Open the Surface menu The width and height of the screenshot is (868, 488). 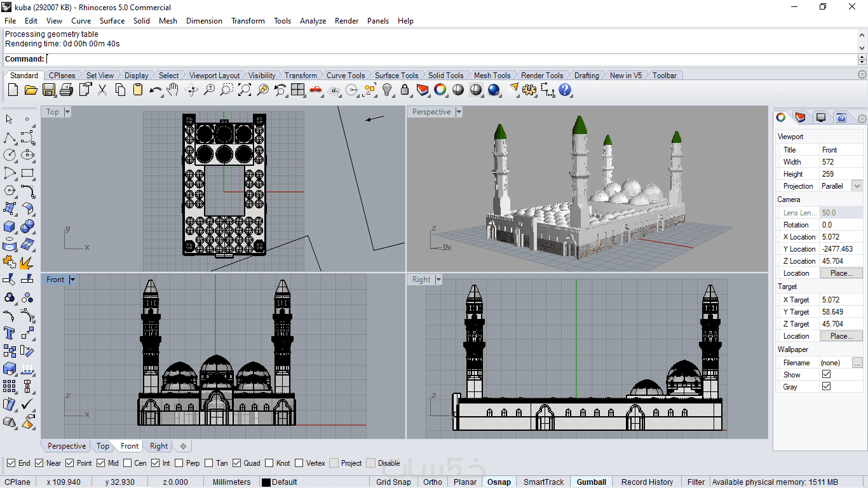pyautogui.click(x=112, y=21)
